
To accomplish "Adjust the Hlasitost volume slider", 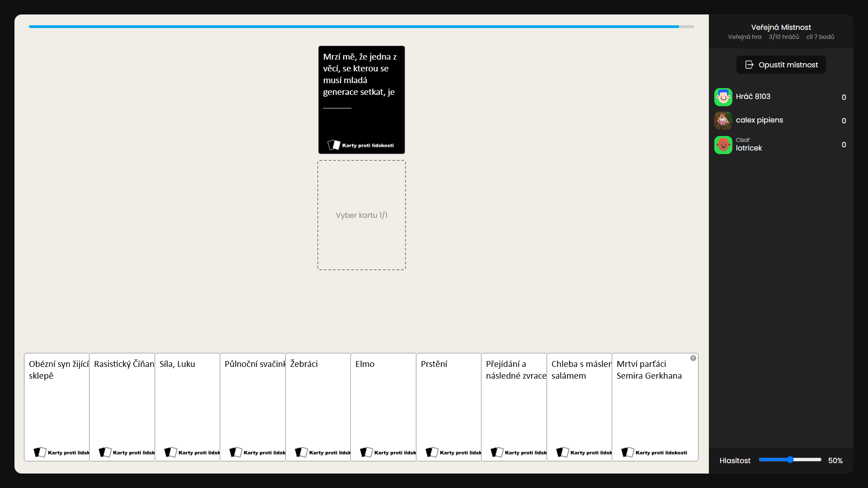I will pos(790,460).
